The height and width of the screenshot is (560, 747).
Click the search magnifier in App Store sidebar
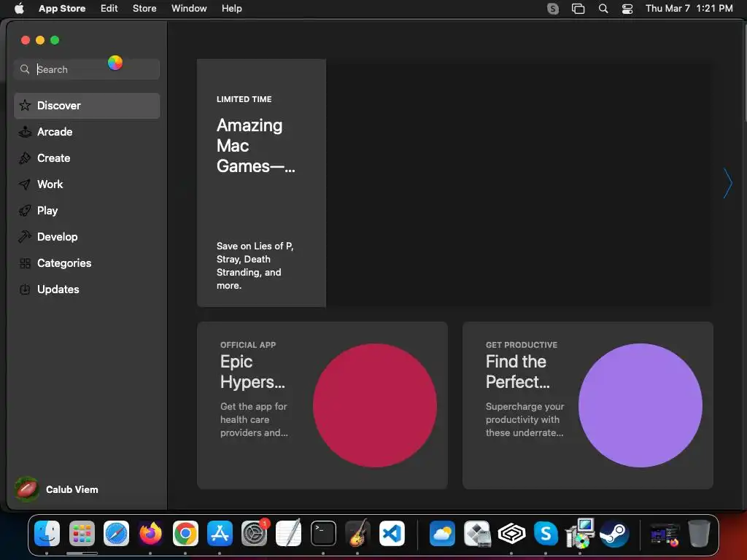(x=25, y=69)
